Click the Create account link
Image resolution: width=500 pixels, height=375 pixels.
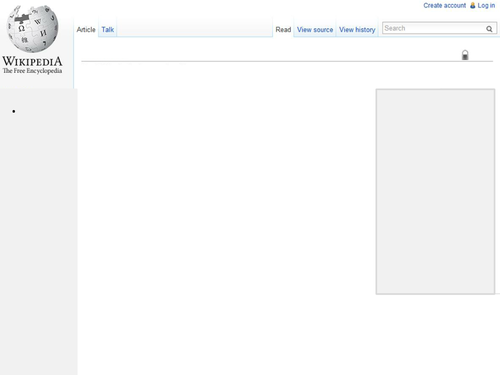(445, 5)
